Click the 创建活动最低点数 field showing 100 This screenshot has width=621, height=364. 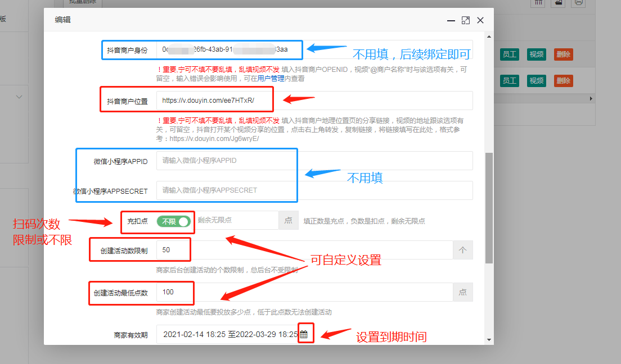304,292
